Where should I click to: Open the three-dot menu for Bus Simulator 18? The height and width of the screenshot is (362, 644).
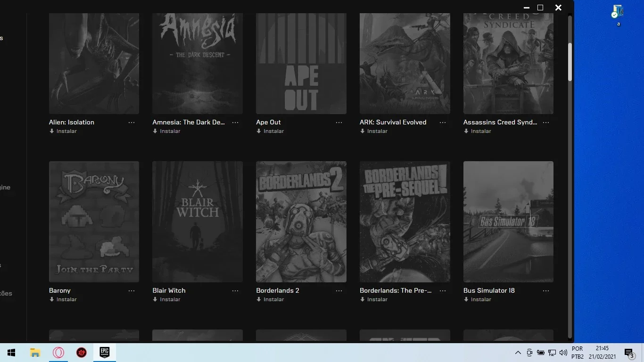tap(546, 291)
